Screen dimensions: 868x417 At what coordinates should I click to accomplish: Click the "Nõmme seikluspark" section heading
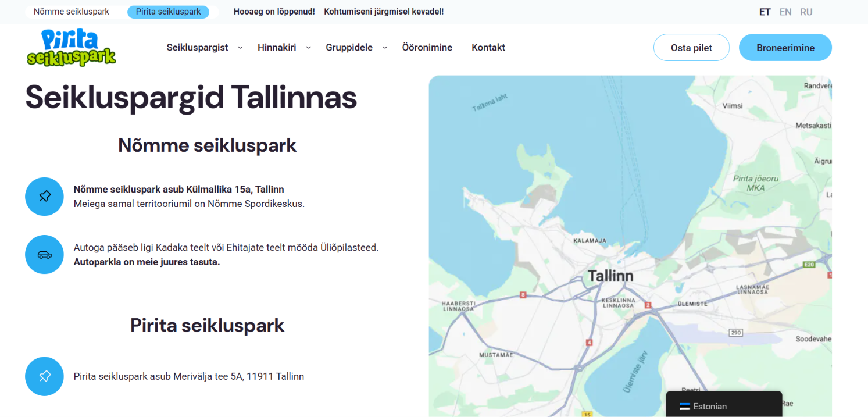coord(208,145)
